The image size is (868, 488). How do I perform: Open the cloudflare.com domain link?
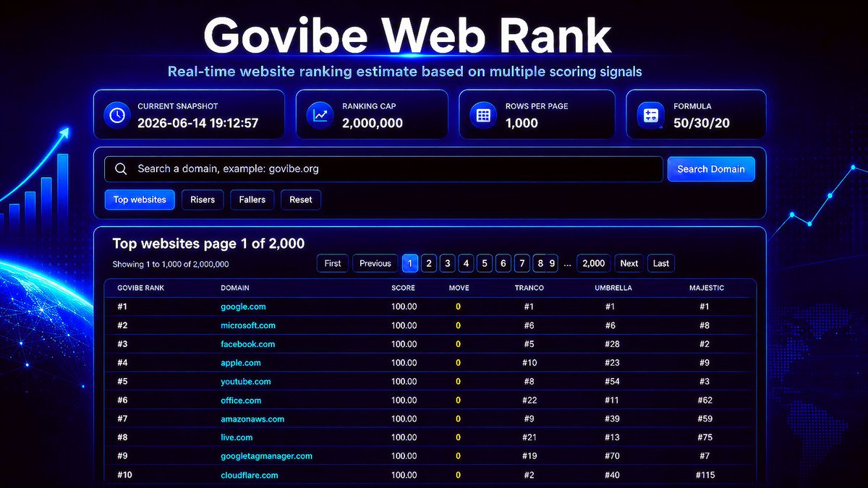click(x=250, y=475)
